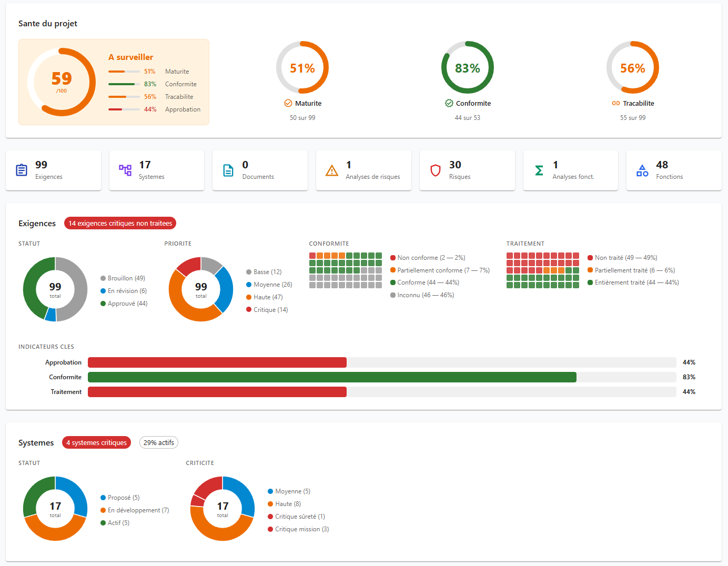Viewport: 728px width, 566px height.
Task: Expand the Exigences section header
Action: point(37,223)
